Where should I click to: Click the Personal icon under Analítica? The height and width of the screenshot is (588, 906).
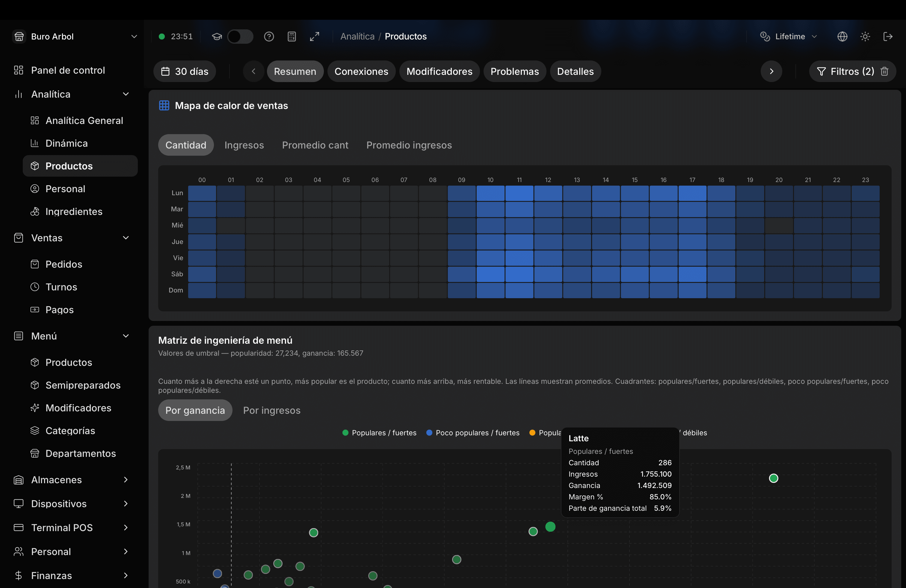[35, 189]
